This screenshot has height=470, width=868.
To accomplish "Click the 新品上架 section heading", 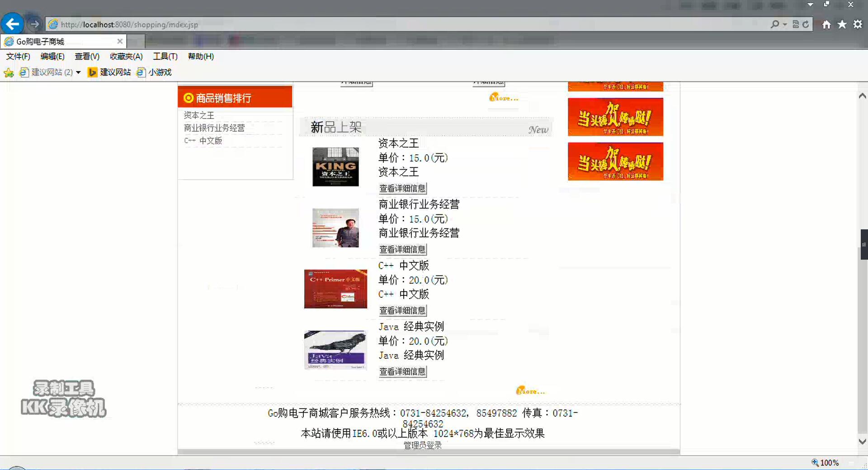I will [x=336, y=127].
